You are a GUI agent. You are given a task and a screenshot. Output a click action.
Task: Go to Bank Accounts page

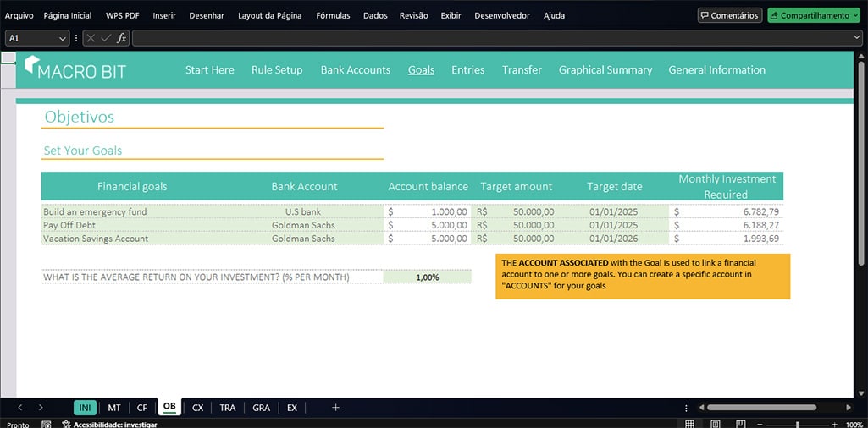[355, 70]
